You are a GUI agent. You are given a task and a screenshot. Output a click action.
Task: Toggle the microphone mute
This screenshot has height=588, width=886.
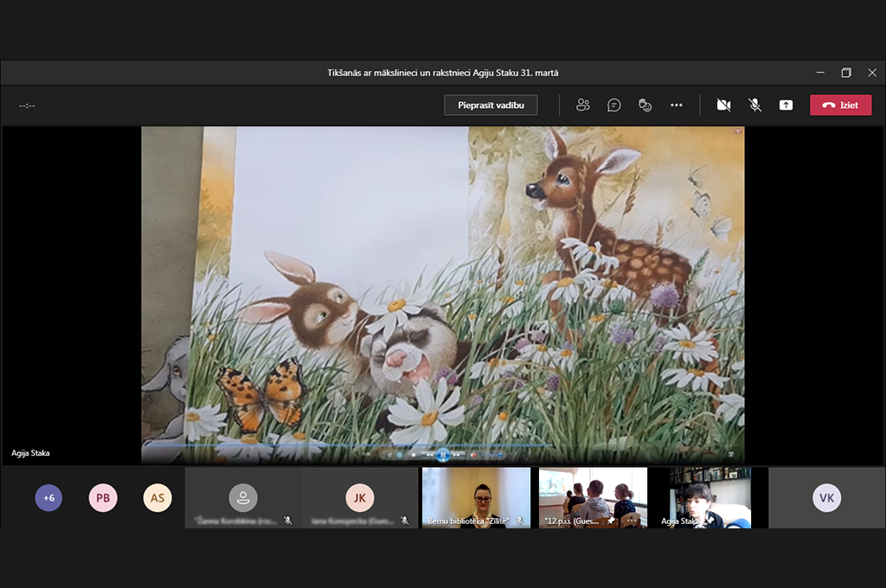pyautogui.click(x=754, y=105)
